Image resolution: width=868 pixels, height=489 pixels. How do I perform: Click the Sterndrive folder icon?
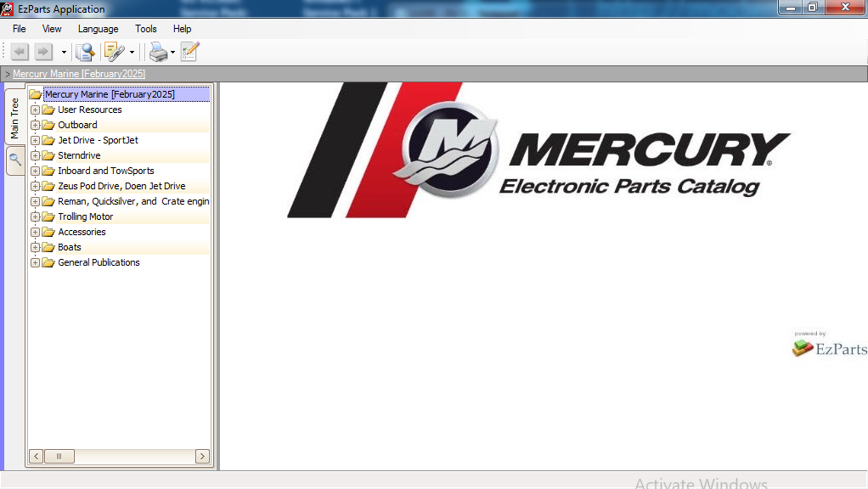(48, 155)
